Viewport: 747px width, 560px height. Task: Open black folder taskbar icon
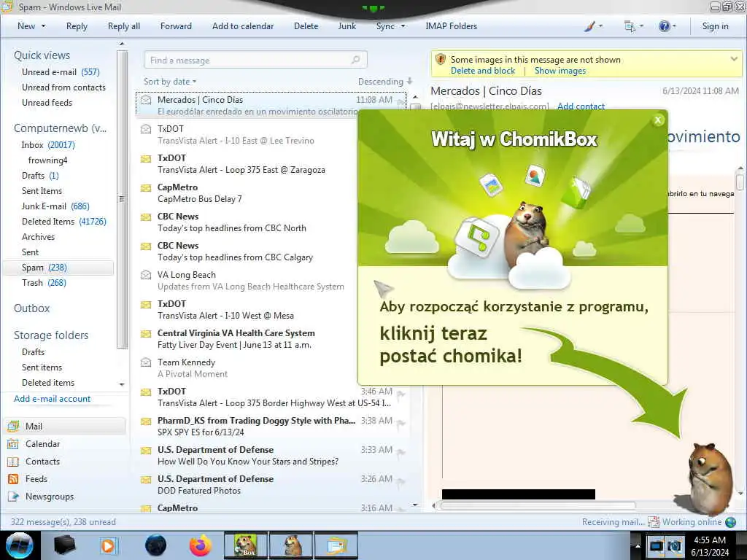64,545
